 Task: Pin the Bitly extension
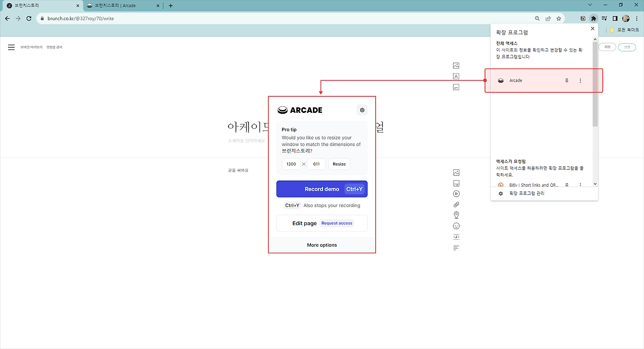pyautogui.click(x=567, y=185)
